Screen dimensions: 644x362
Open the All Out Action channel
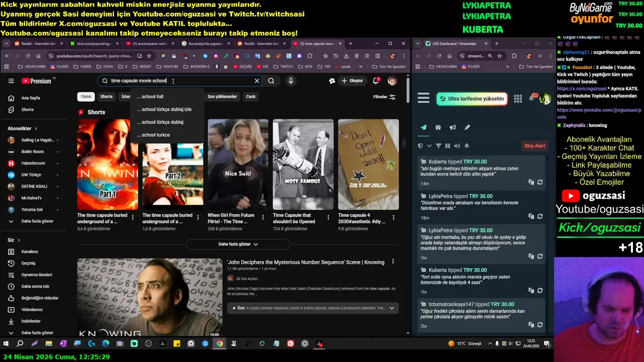point(247,279)
